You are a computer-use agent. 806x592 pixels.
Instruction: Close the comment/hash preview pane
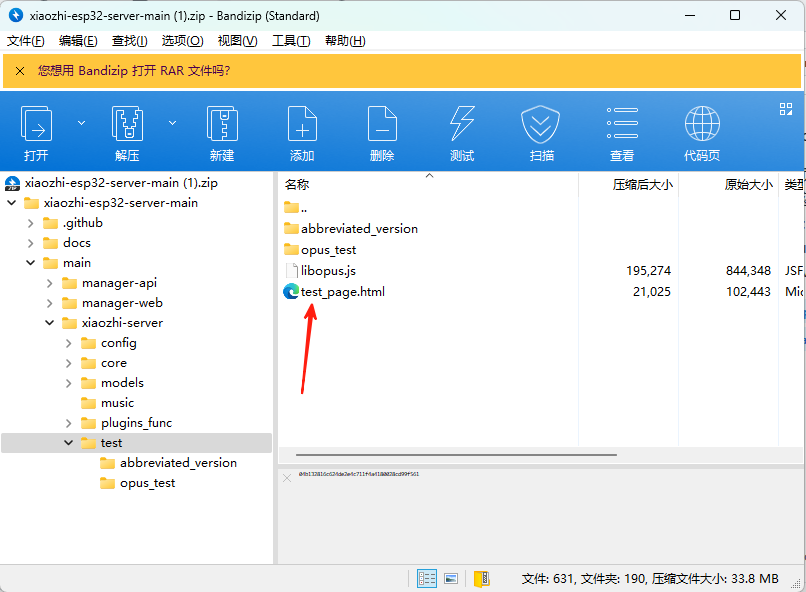[x=287, y=478]
